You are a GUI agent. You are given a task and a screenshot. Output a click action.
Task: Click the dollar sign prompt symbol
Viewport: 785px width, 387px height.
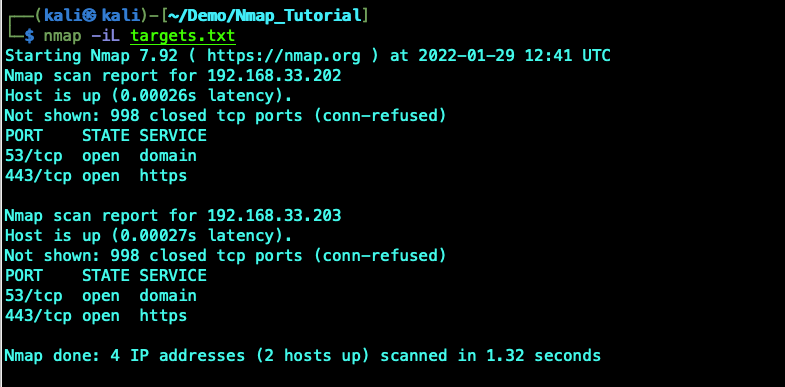pyautogui.click(x=30, y=36)
